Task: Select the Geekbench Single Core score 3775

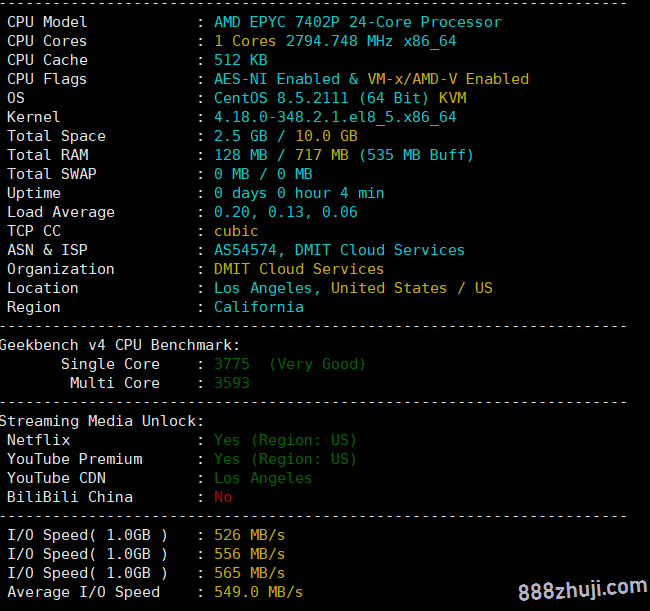Action: coord(232,364)
